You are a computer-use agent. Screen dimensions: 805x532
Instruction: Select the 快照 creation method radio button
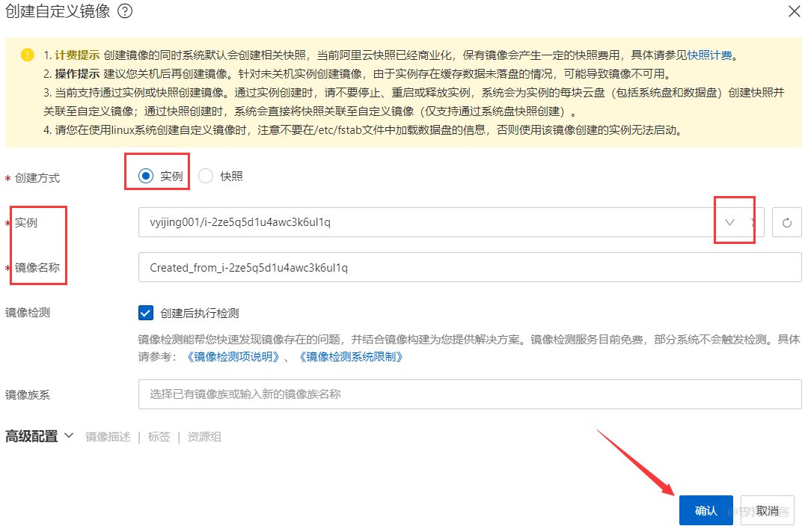(206, 176)
